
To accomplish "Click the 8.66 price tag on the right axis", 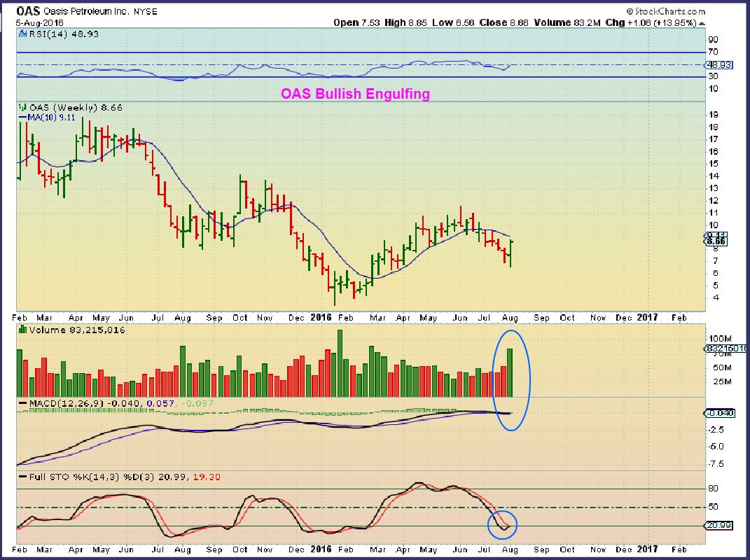I will coord(716,241).
